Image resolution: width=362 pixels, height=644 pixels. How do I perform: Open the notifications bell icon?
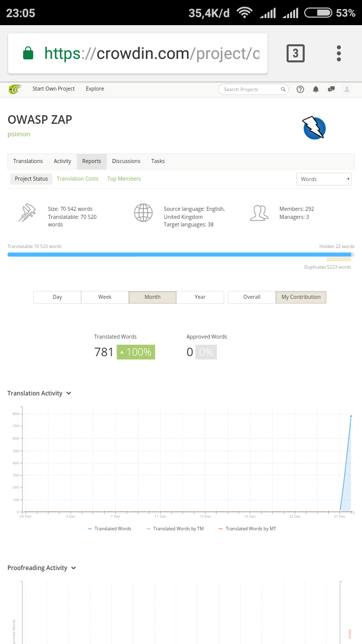point(316,89)
